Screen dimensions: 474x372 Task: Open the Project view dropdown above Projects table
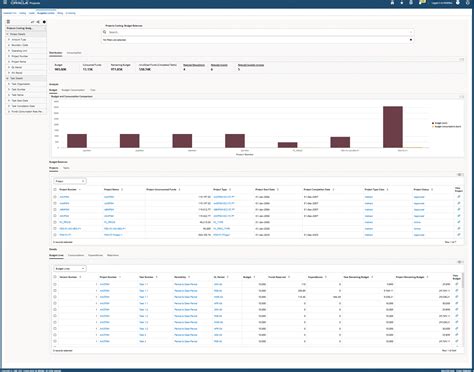[70, 181]
